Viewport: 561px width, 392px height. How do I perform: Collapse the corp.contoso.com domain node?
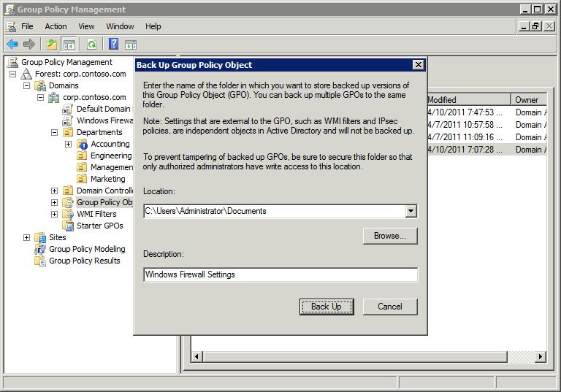point(40,97)
